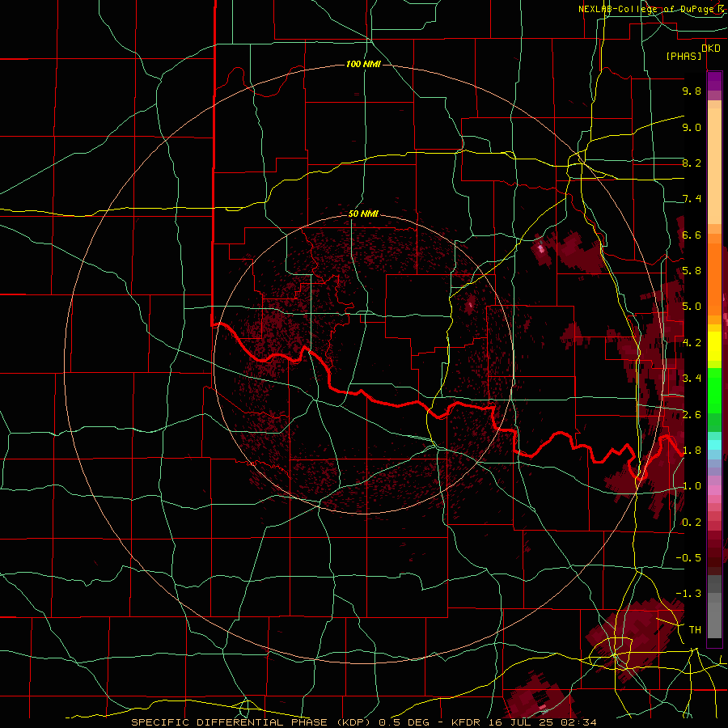
Task: Click the 0.5 DEG elevation angle text
Action: (404, 722)
